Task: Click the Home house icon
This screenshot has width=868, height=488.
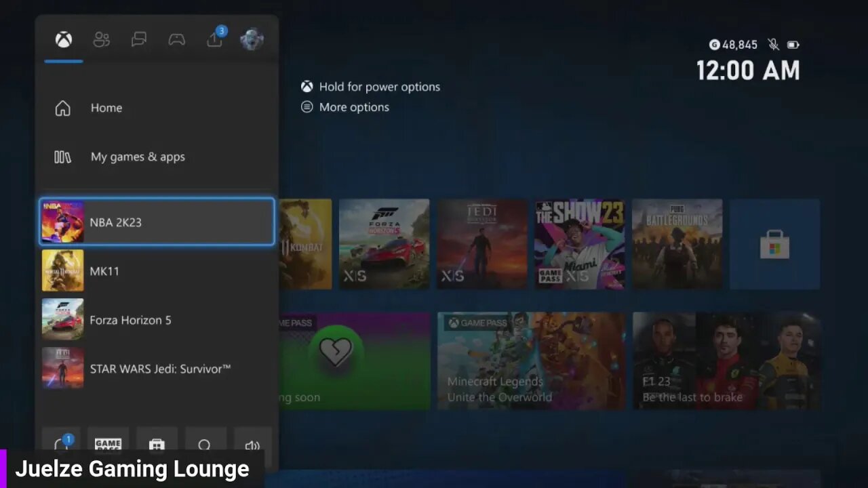Action: (62, 108)
